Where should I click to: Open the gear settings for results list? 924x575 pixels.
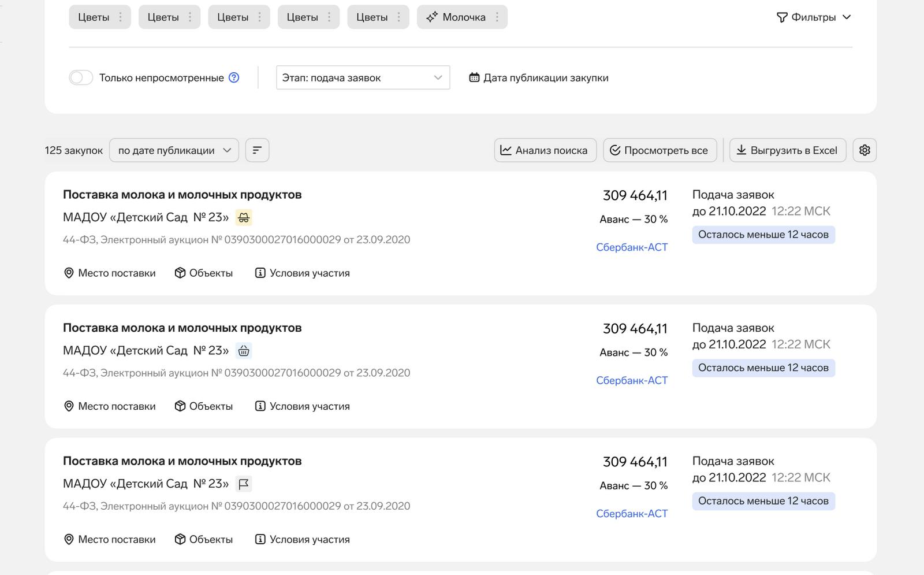coord(865,150)
